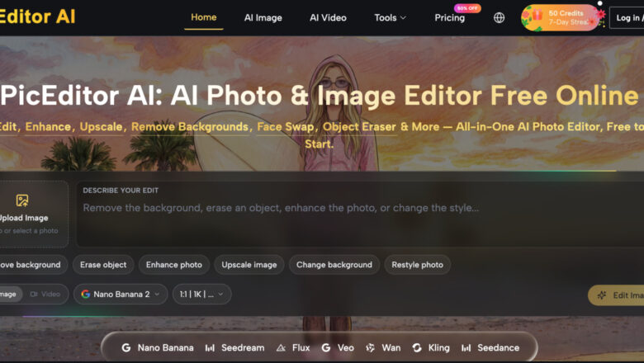Viewport: 644px width, 363px height.
Task: Click the video camera icon in Video toggle
Action: coord(34,294)
